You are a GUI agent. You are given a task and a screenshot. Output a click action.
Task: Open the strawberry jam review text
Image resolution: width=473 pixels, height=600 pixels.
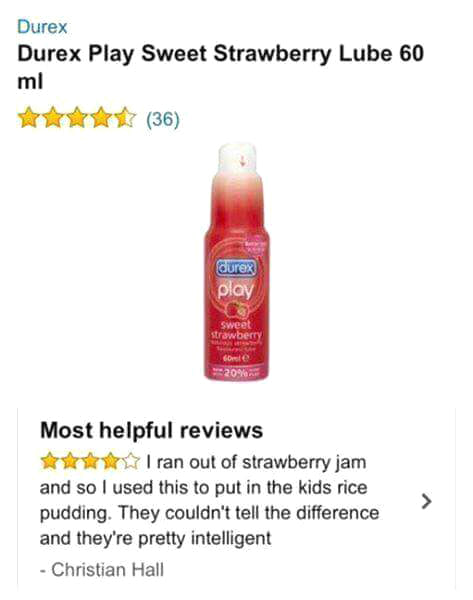point(210,500)
